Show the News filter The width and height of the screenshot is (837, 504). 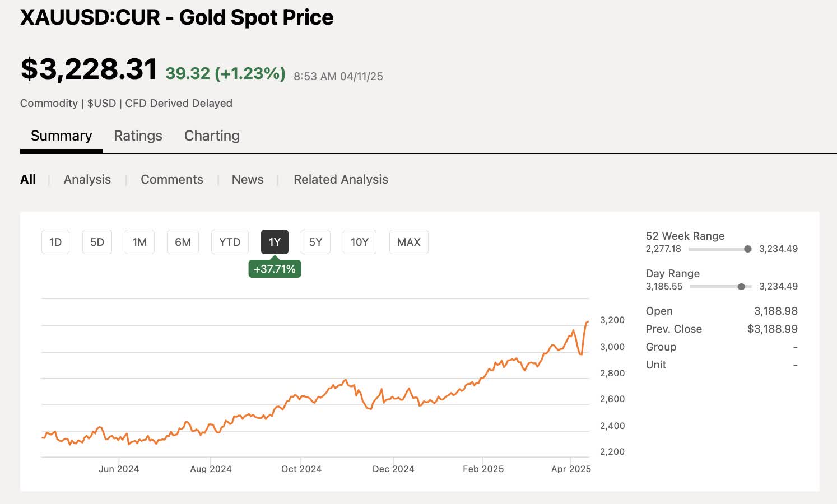click(248, 179)
